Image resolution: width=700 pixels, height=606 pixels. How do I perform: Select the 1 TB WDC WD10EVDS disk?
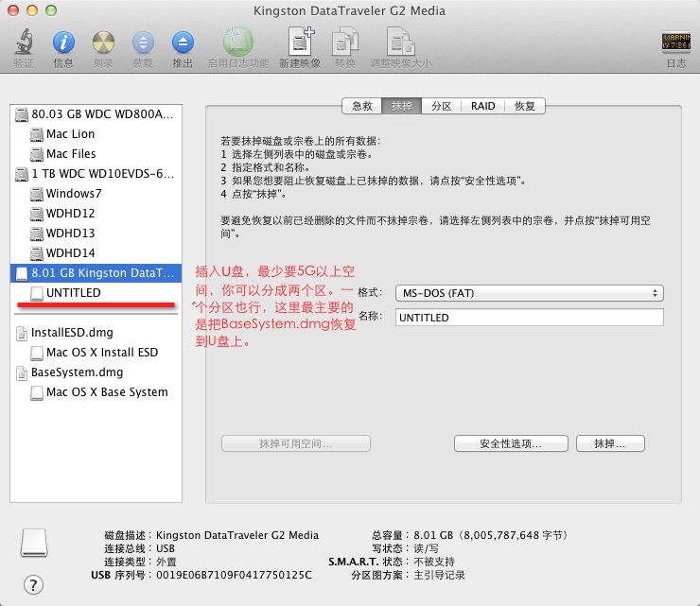96,174
